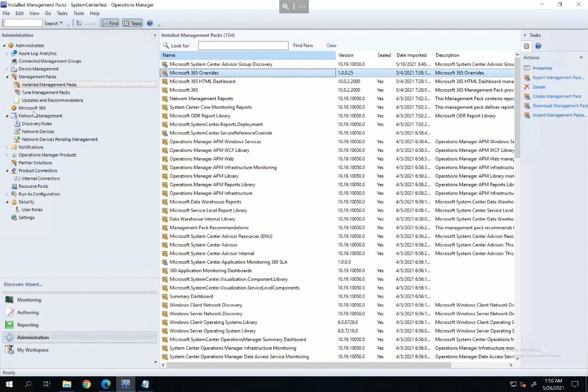
Task: Expand the Run As Configuration node
Action: tap(7, 194)
